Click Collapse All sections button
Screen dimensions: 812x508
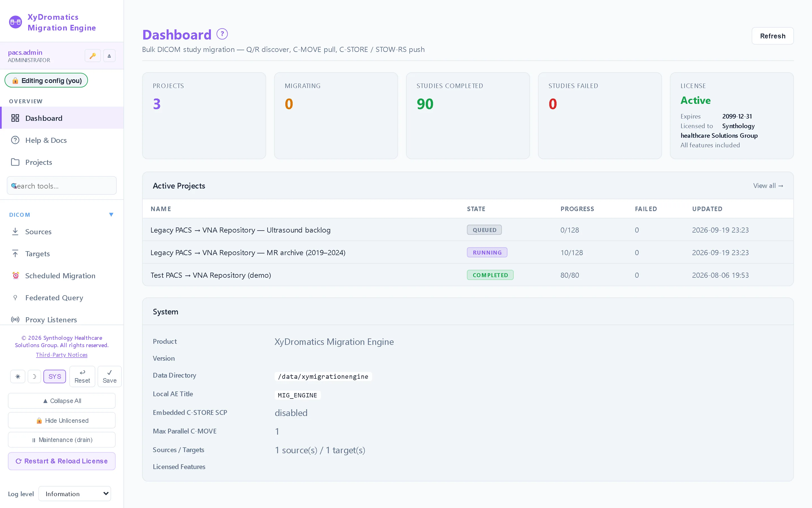click(62, 401)
